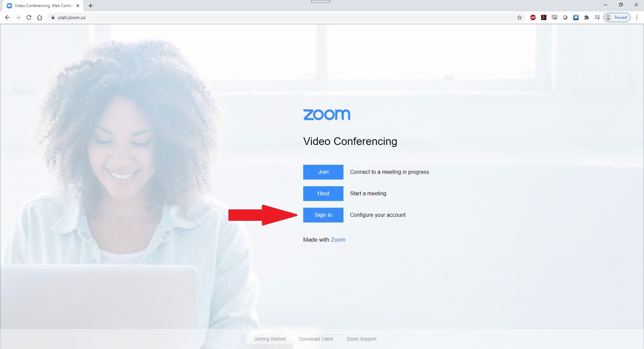The width and height of the screenshot is (644, 349).
Task: Click the Host button
Action: [323, 193]
